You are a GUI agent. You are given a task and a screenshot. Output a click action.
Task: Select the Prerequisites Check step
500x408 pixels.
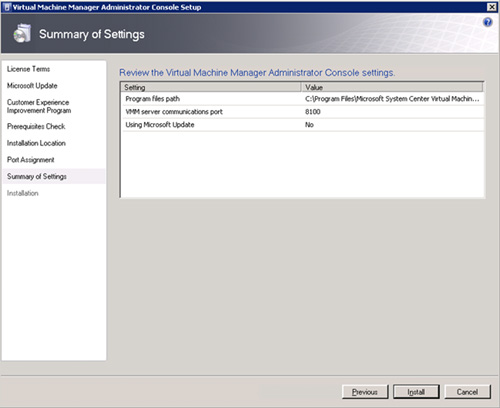pyautogui.click(x=36, y=126)
